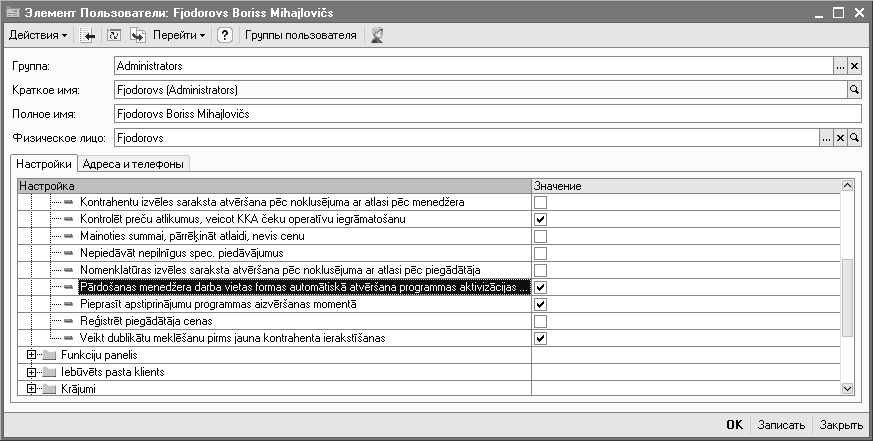Click the find-in-list toolbar icon
Image resolution: width=873 pixels, height=441 pixels.
pyautogui.click(x=88, y=35)
